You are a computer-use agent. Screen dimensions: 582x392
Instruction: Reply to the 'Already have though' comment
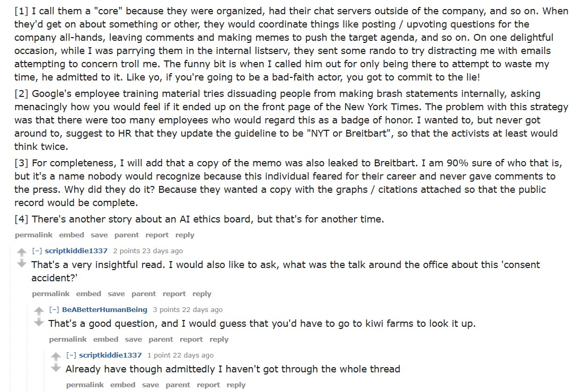pos(236,385)
